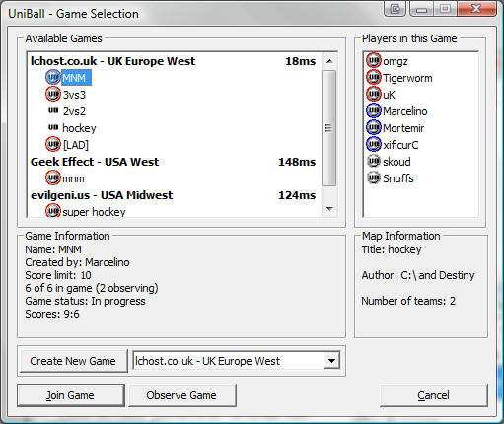Cancel the game selection dialog
This screenshot has height=424, width=504.
tap(434, 395)
